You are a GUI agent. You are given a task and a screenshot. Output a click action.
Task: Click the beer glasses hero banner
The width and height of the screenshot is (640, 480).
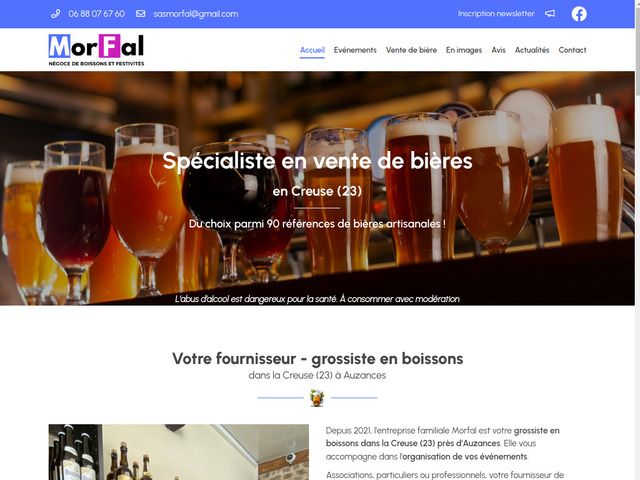click(x=317, y=188)
